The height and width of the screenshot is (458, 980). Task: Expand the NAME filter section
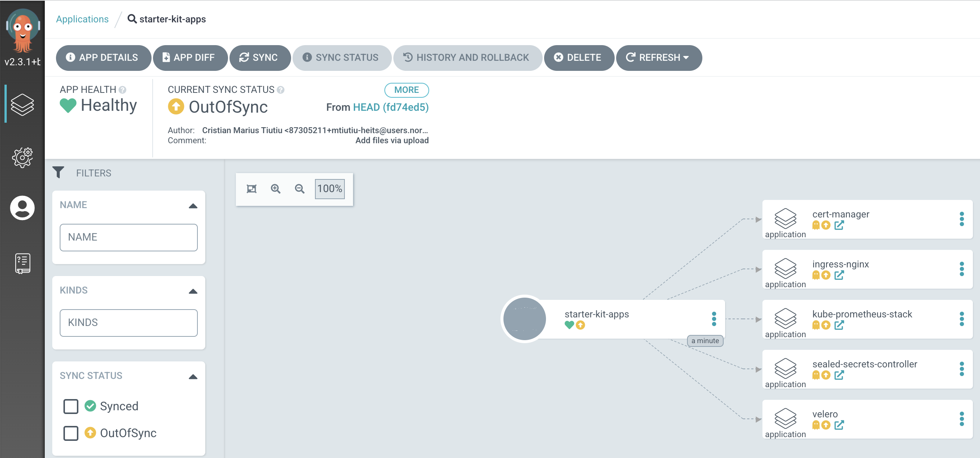[x=193, y=205]
